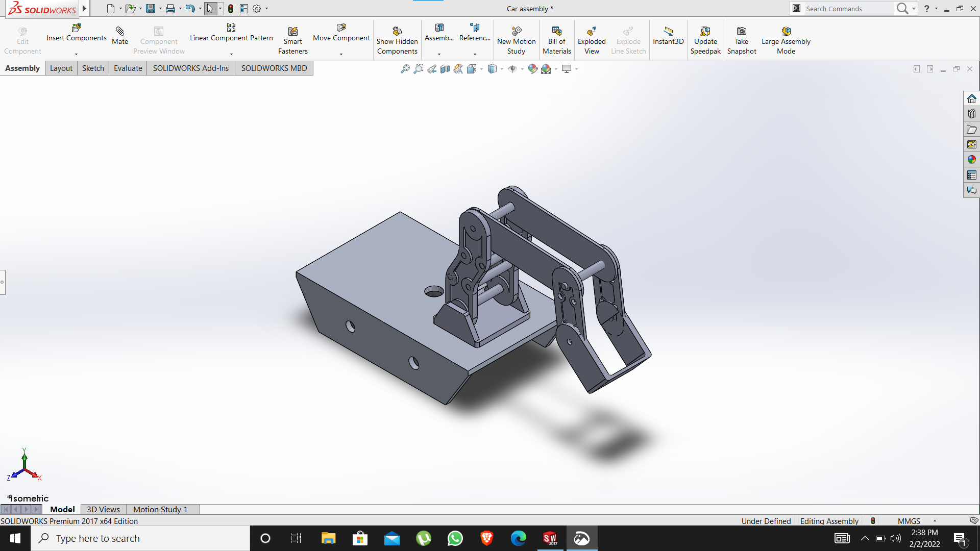
Task: Click the Rebuild traffic light icon
Action: coord(231,9)
